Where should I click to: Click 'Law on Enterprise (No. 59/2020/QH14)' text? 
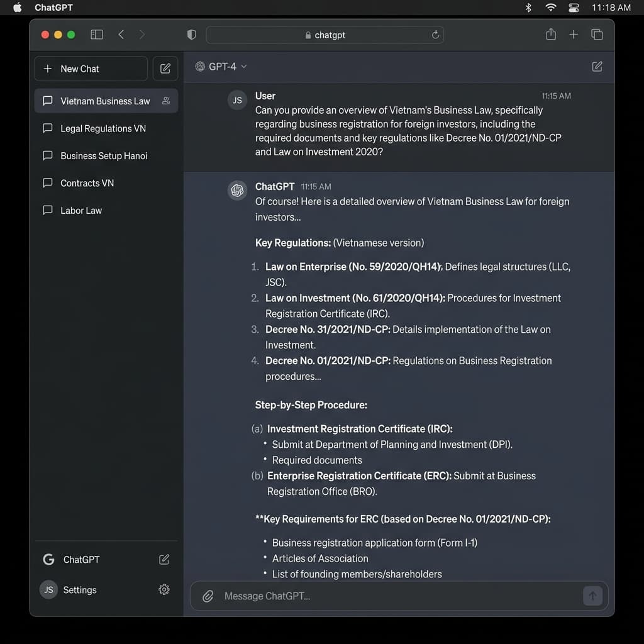tap(353, 267)
